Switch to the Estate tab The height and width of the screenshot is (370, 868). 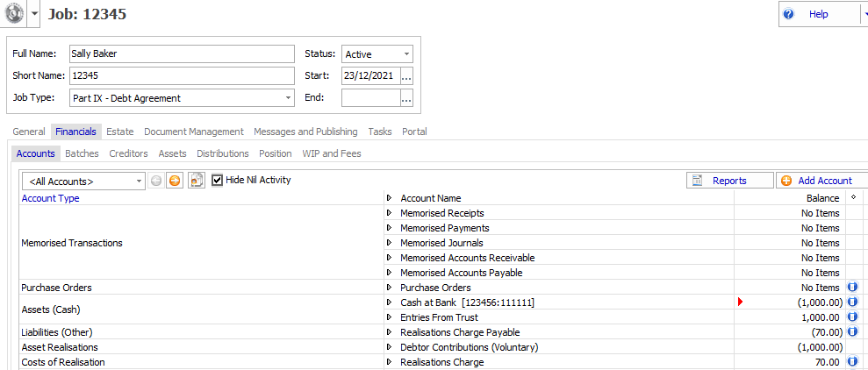pyautogui.click(x=120, y=132)
